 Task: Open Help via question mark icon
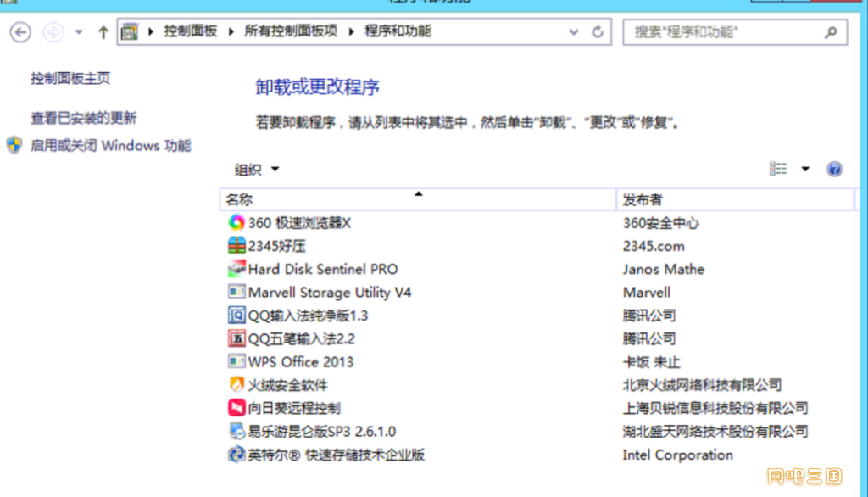click(x=834, y=169)
